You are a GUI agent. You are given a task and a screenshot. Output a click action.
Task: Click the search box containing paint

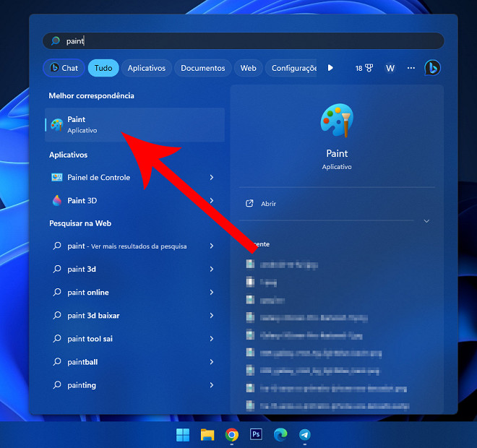click(x=246, y=41)
